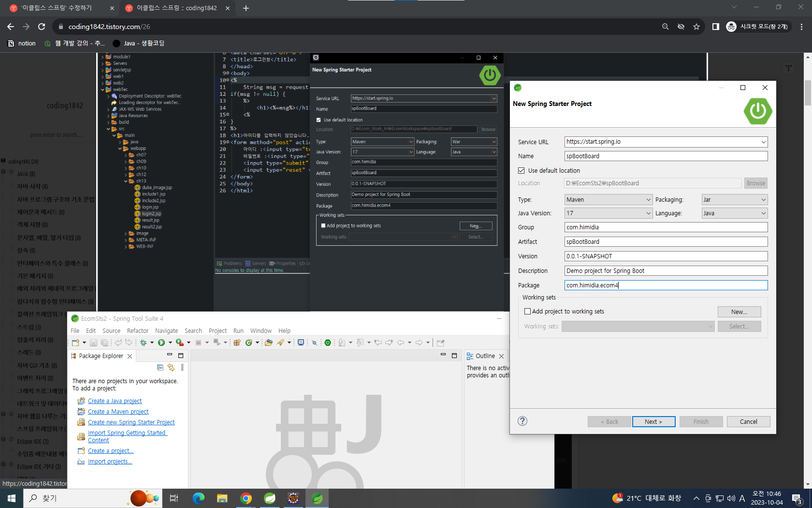The image size is (812, 508).
Task: Check Add project to working sets in dark dialog
Action: click(323, 225)
